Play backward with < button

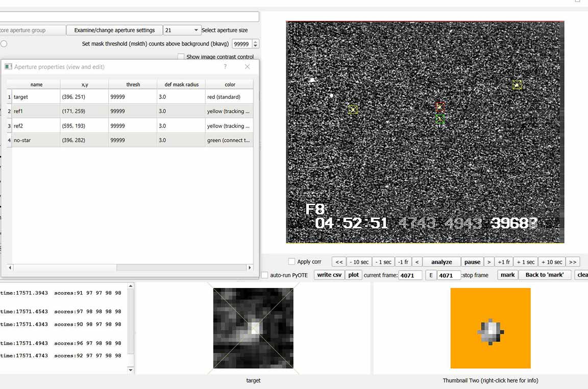point(417,262)
